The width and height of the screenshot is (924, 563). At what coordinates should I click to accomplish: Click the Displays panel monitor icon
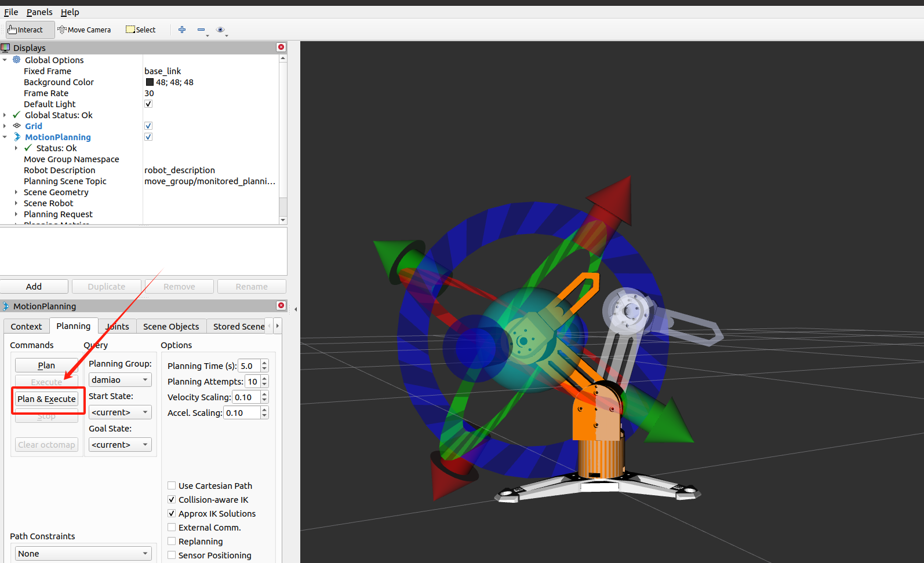click(x=5, y=47)
